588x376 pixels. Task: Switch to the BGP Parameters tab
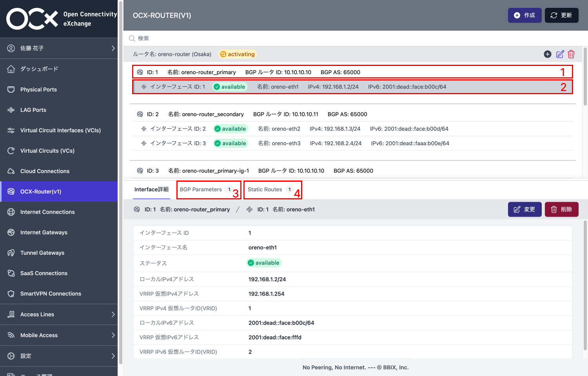(x=201, y=189)
